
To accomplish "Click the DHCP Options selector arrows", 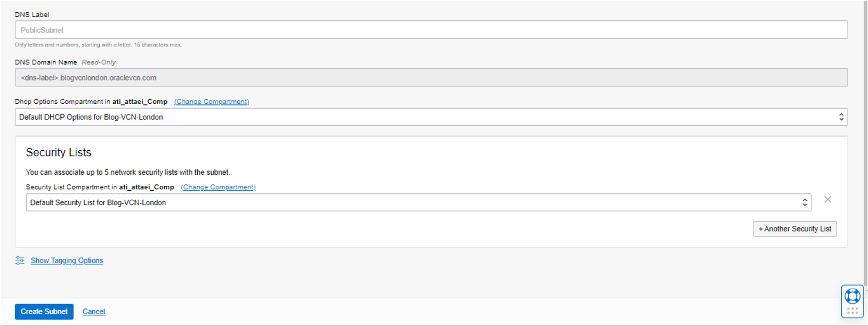I will point(841,117).
